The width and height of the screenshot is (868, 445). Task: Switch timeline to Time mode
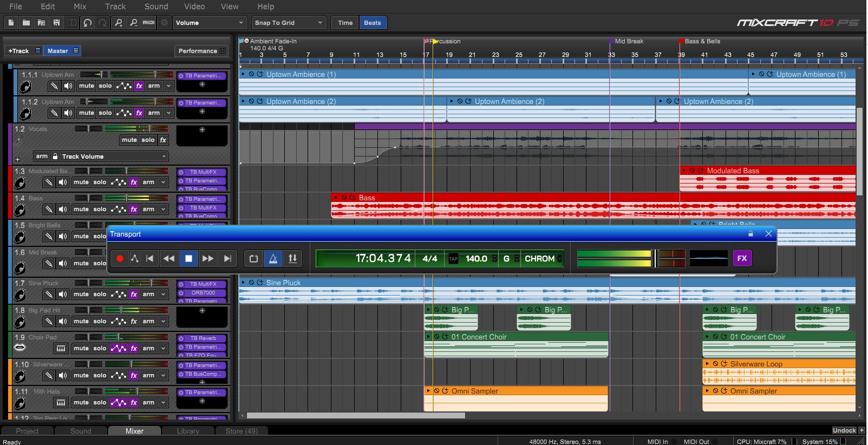tap(345, 23)
